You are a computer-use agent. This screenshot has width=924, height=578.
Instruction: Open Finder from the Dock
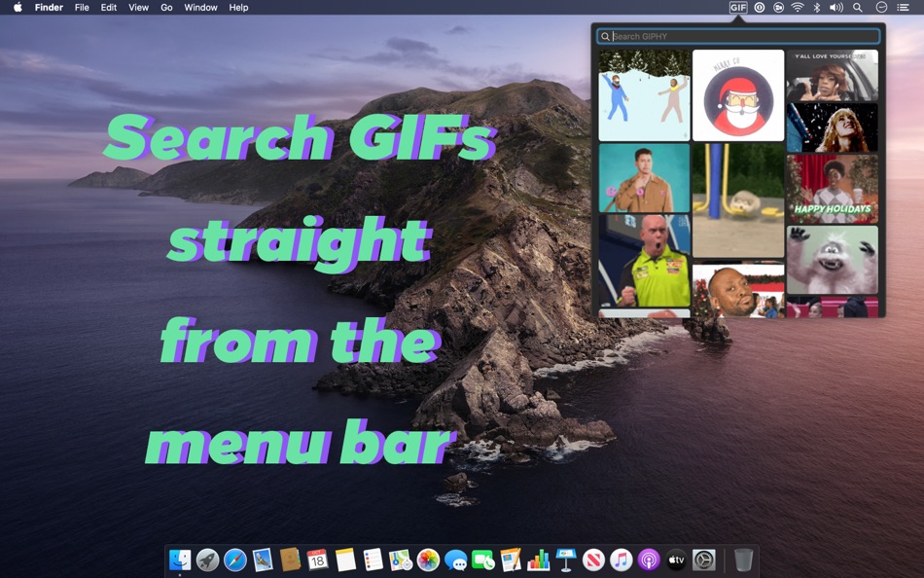coord(180,560)
